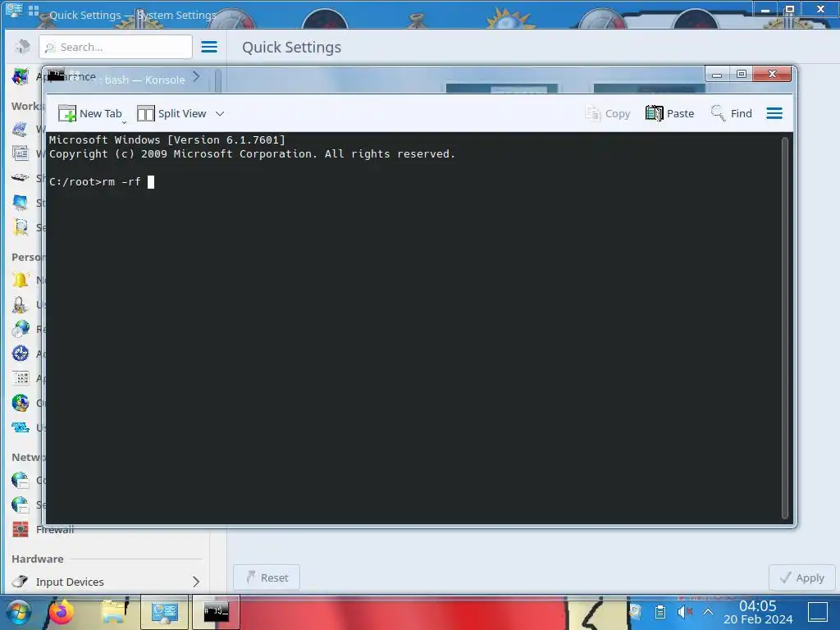The width and height of the screenshot is (840, 630).
Task: Click the Konsole terminal scrollbar
Action: pos(785,328)
